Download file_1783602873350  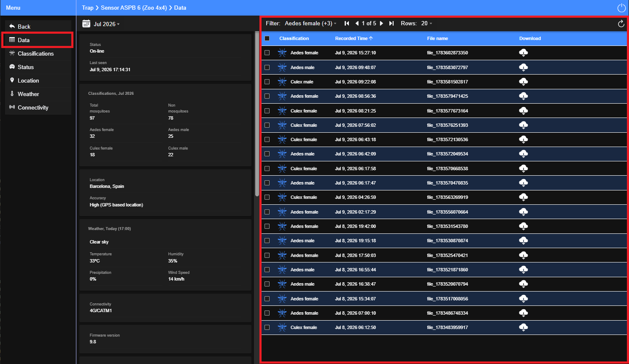pyautogui.click(x=524, y=53)
